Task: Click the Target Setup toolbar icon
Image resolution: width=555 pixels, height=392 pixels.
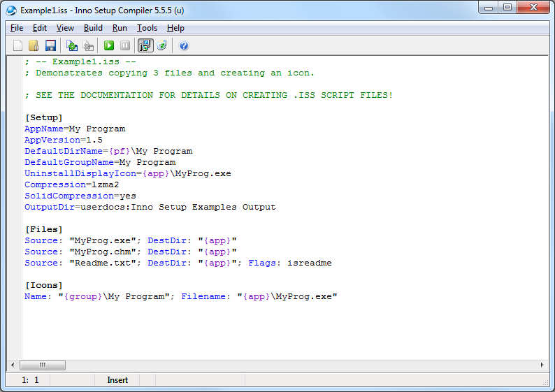Action: pos(145,45)
